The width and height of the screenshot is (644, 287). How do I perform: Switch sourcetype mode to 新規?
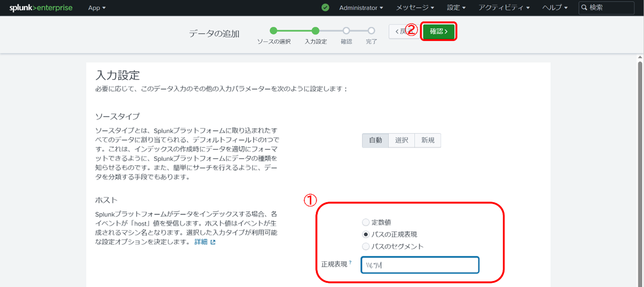[x=427, y=140]
